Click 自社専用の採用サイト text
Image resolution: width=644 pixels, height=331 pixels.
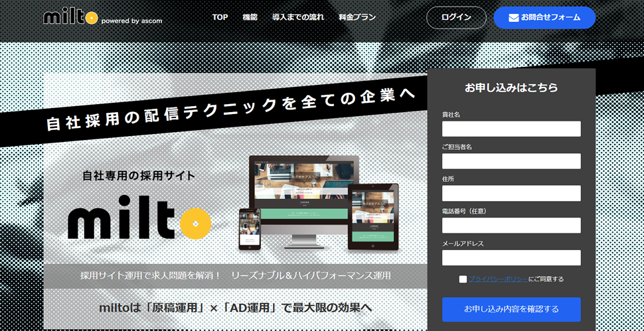(139, 176)
